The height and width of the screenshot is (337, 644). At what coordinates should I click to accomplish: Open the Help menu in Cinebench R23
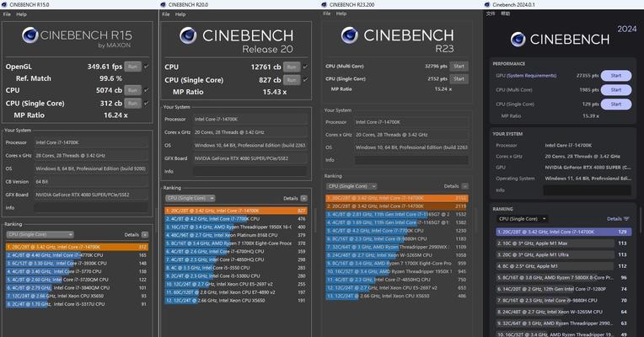point(341,13)
